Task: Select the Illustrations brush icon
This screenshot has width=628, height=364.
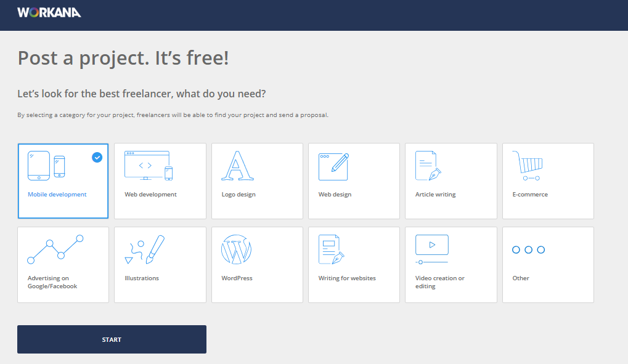Action: [x=145, y=249]
